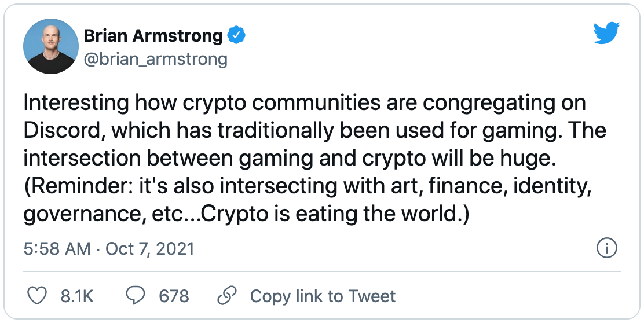Like the tweet with the heart icon
This screenshot has height=323, width=644.
click(x=38, y=296)
